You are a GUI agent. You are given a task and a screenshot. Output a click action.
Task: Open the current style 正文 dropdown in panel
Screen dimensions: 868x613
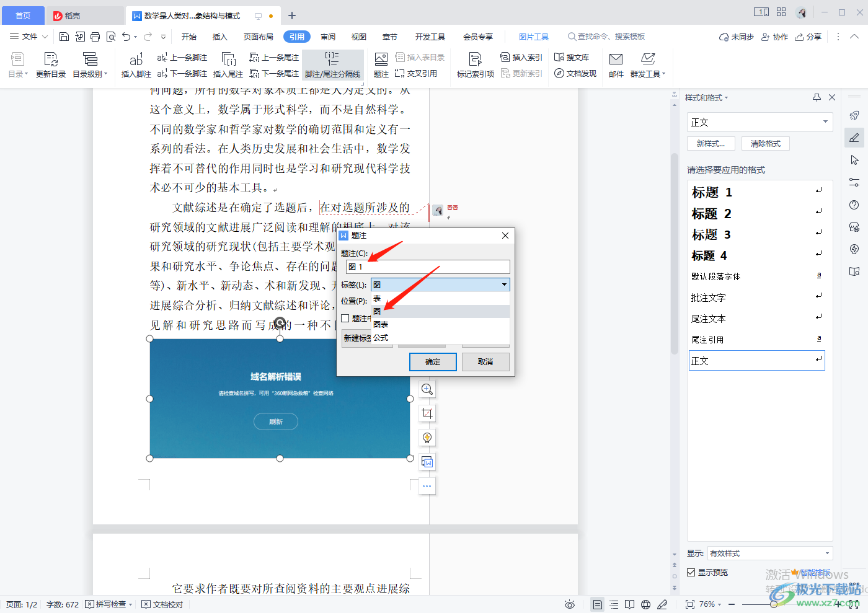[825, 122]
